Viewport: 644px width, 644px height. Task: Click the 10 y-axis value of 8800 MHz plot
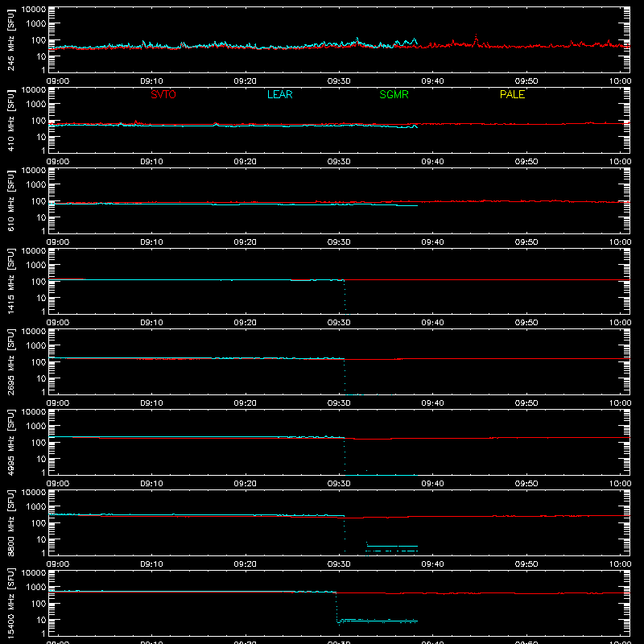pyautogui.click(x=41, y=539)
